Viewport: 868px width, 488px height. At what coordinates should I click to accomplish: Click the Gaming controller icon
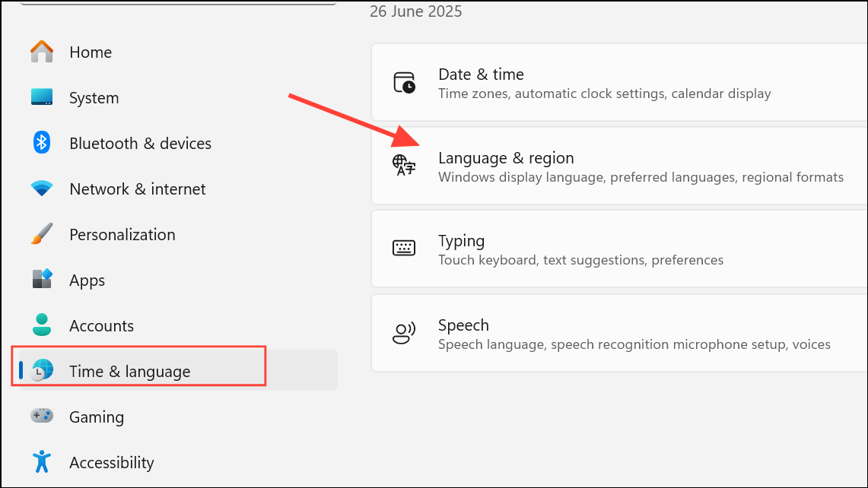tap(42, 417)
